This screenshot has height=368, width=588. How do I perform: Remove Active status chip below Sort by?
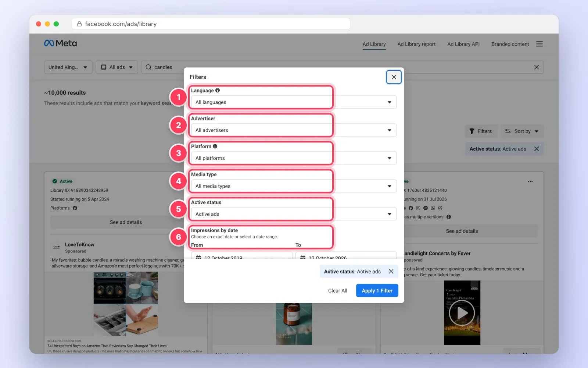pos(537,149)
